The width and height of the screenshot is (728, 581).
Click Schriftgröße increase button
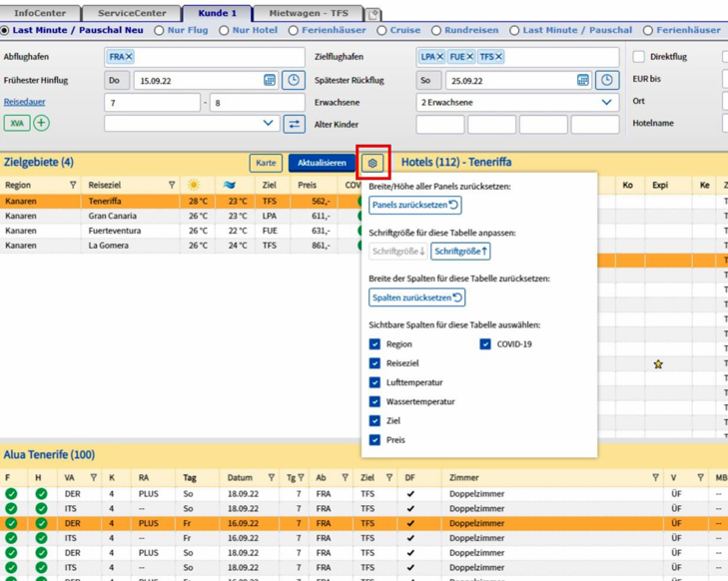tap(460, 251)
